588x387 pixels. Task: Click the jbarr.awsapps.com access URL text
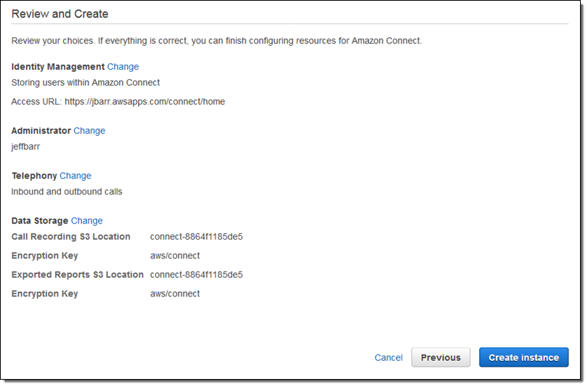point(144,102)
